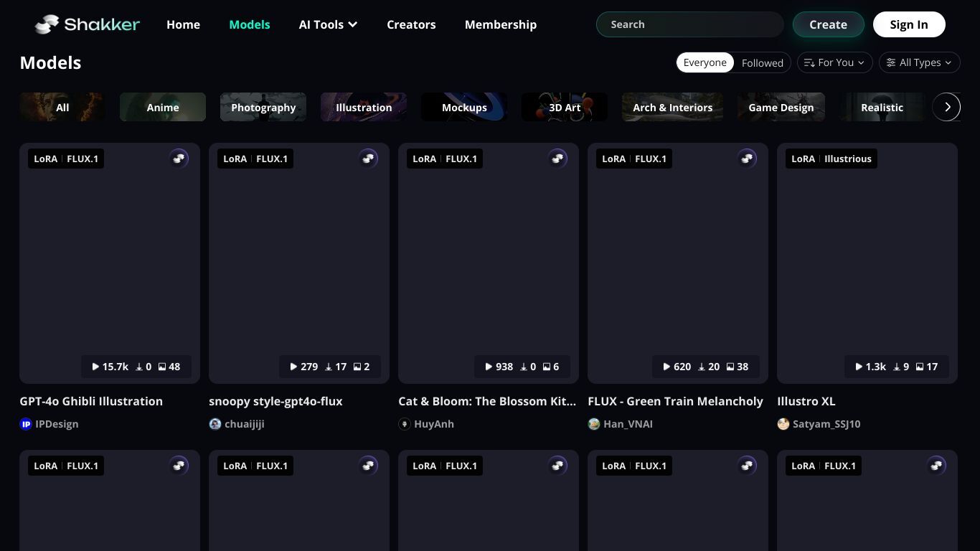Open the Illustro XL model thumbnail
The width and height of the screenshot is (980, 551).
click(x=867, y=263)
